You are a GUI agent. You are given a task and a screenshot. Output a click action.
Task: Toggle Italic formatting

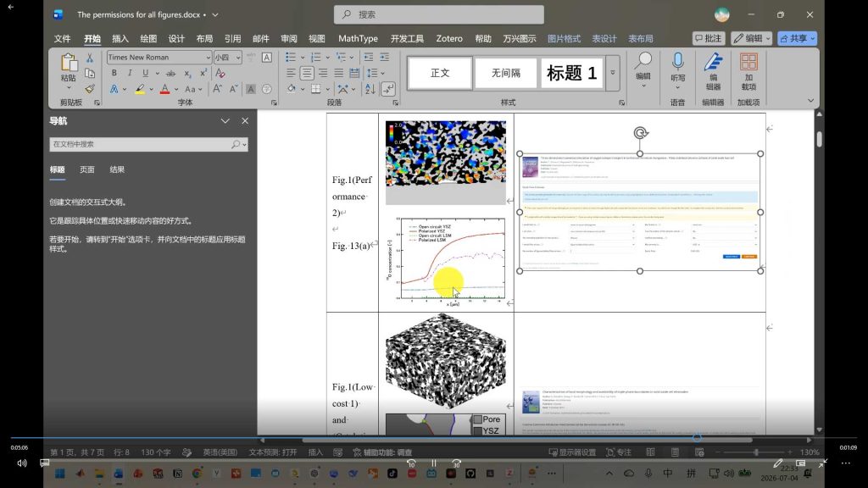point(130,73)
